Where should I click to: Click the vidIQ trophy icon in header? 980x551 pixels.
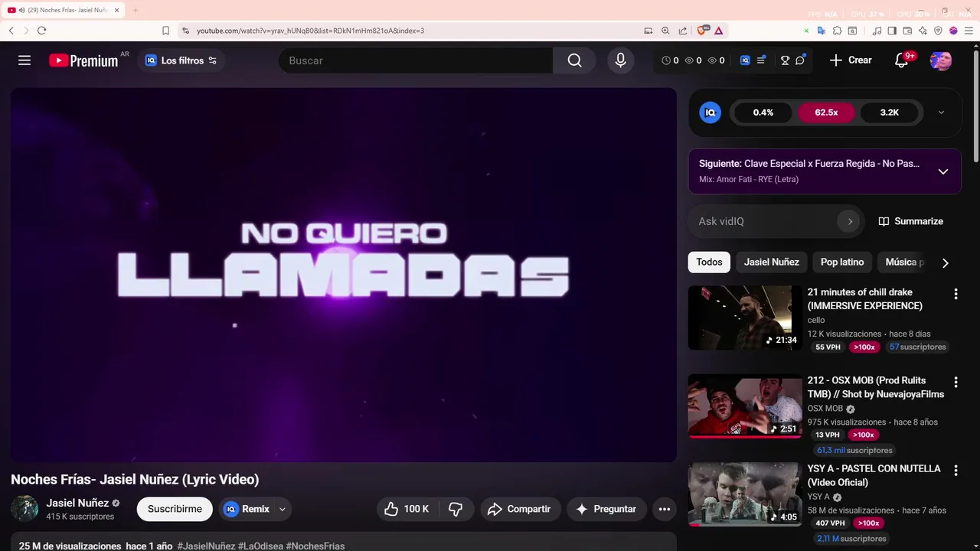point(785,60)
